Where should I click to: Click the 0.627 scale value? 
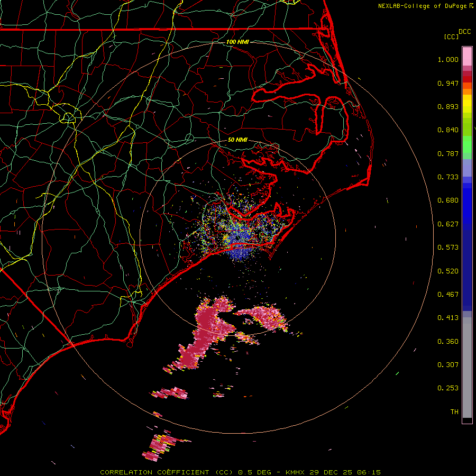(x=448, y=224)
